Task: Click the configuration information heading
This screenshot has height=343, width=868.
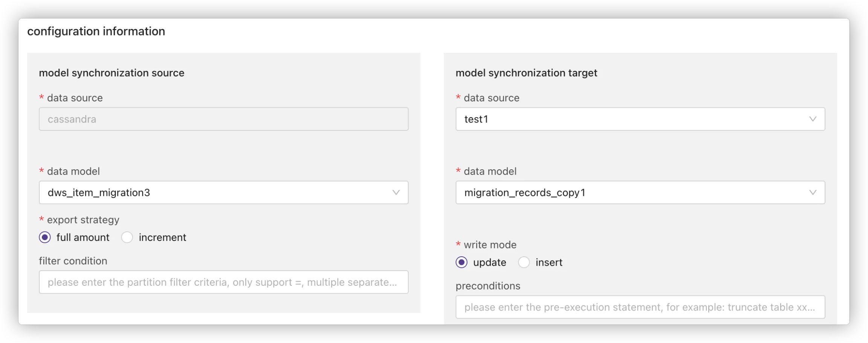Action: 96,31
